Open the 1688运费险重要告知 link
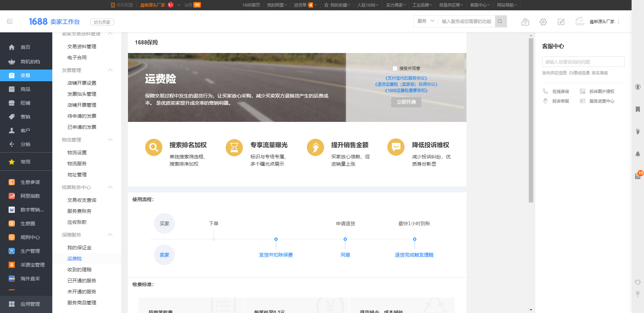This screenshot has height=313, width=644. (406, 91)
